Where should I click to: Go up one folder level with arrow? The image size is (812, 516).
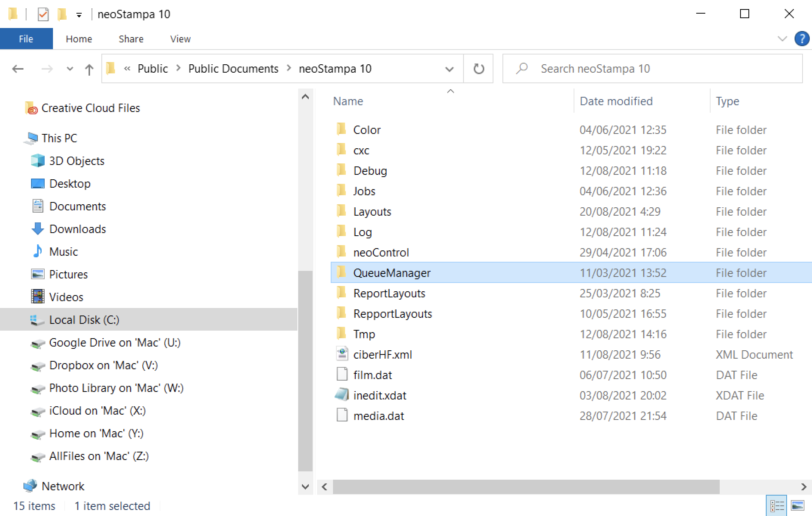89,69
